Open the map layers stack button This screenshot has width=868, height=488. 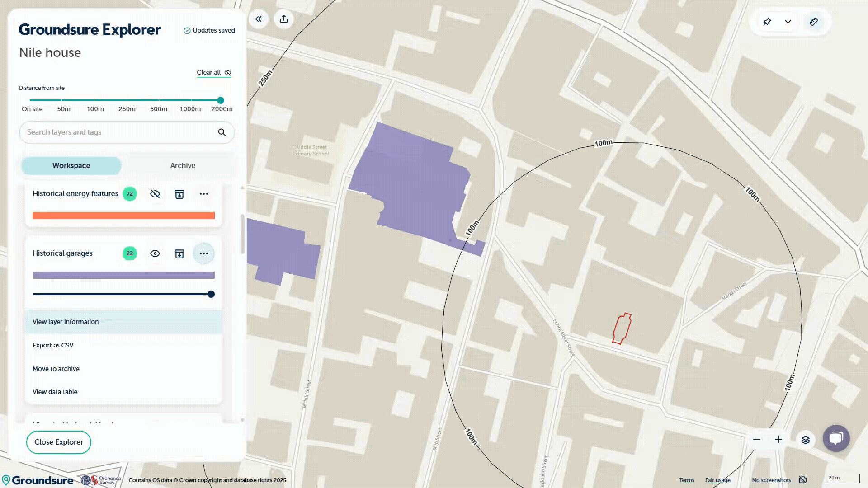point(806,440)
